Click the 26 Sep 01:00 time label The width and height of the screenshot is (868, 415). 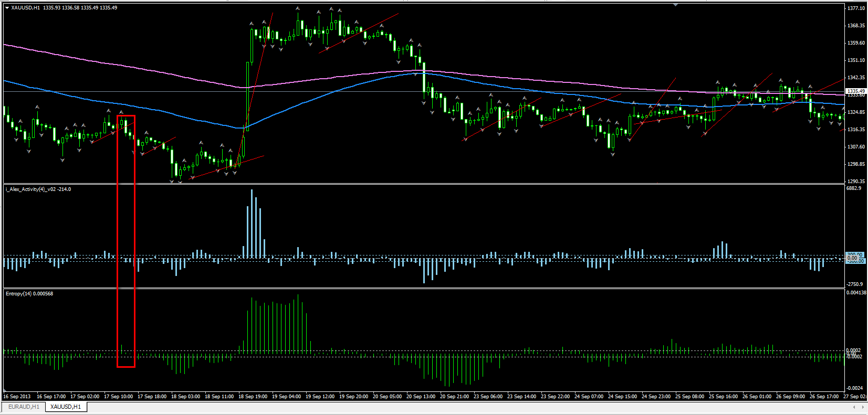pos(757,397)
